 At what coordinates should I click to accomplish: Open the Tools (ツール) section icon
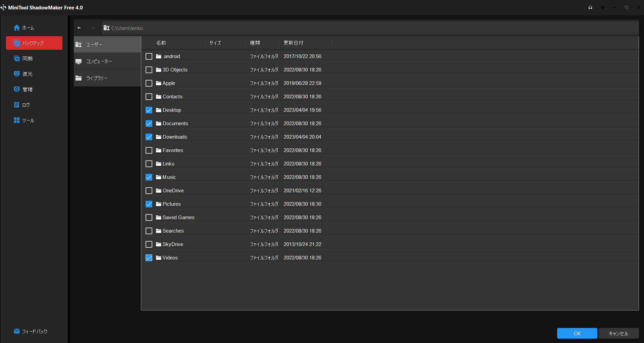17,120
